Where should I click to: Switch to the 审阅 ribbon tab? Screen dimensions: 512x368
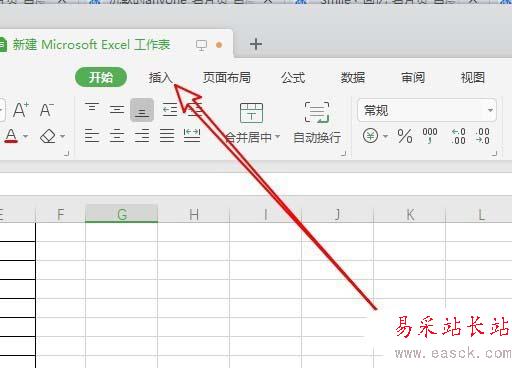coord(413,78)
